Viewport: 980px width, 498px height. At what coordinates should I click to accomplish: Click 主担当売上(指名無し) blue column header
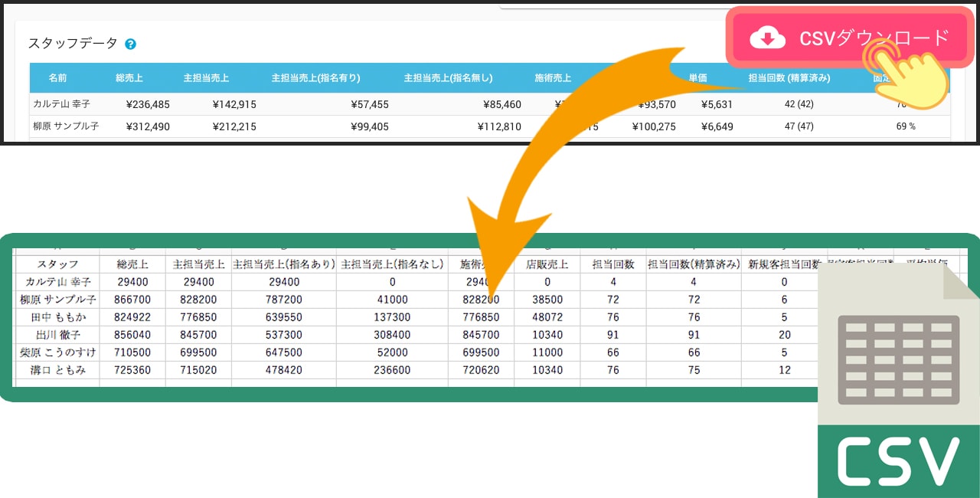click(448, 77)
